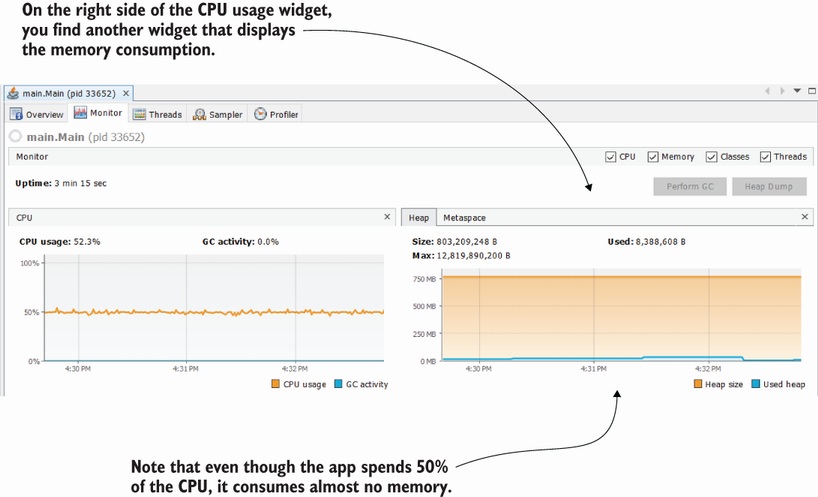Click the Used heap legend swatch

(755, 384)
